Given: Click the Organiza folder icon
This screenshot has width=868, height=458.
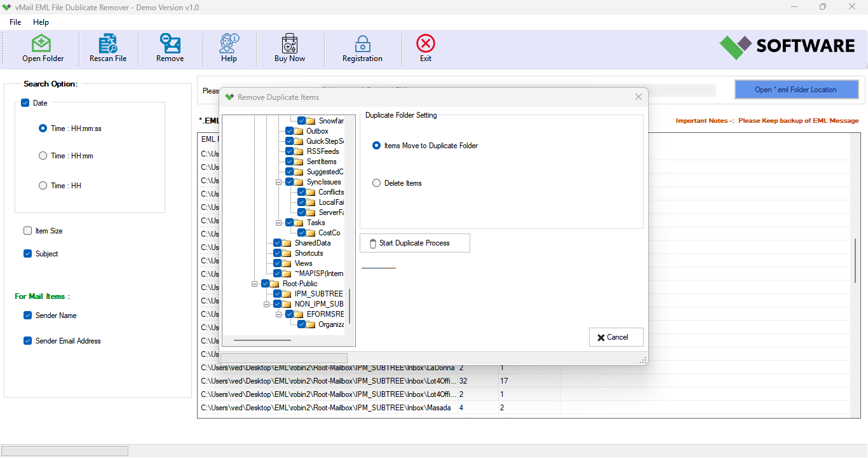Looking at the screenshot, I should pos(311,324).
